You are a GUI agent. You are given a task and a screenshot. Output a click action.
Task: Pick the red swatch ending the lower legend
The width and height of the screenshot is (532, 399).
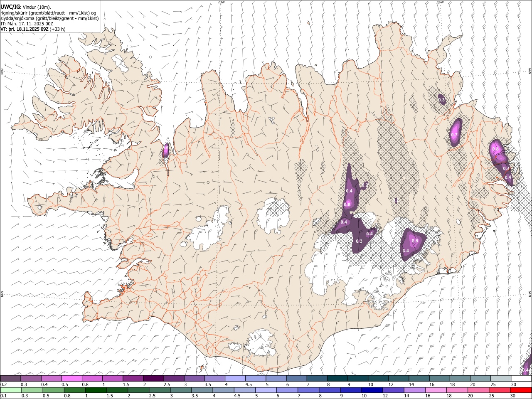click(521, 390)
